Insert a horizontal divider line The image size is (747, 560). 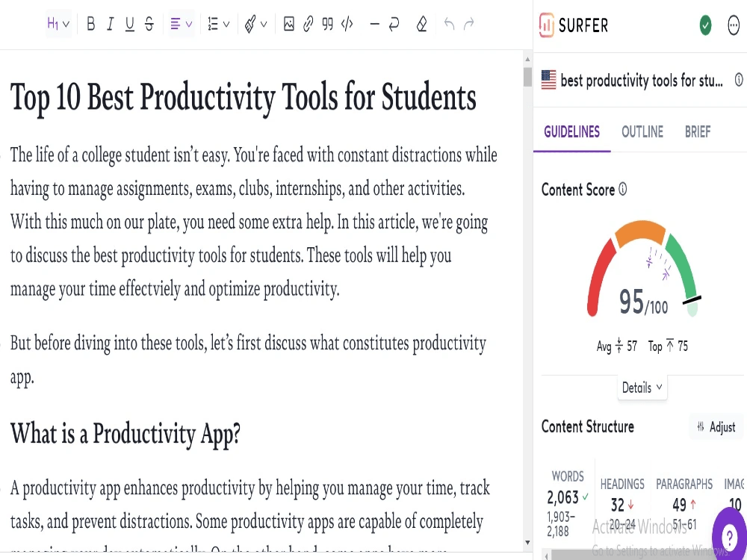[374, 24]
